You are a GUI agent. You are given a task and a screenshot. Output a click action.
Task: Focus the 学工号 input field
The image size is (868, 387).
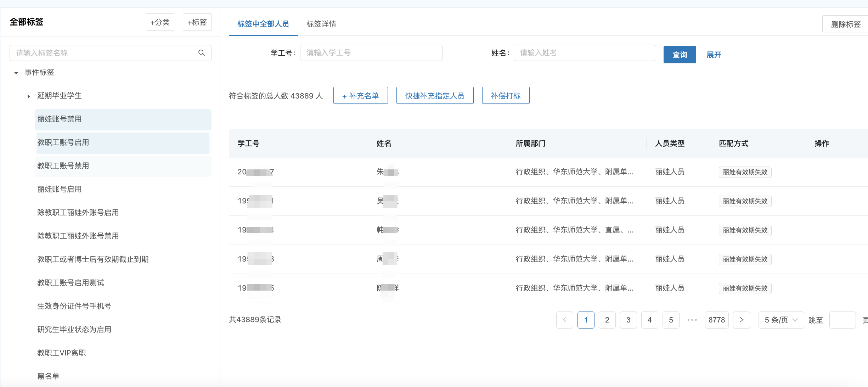[x=371, y=53]
